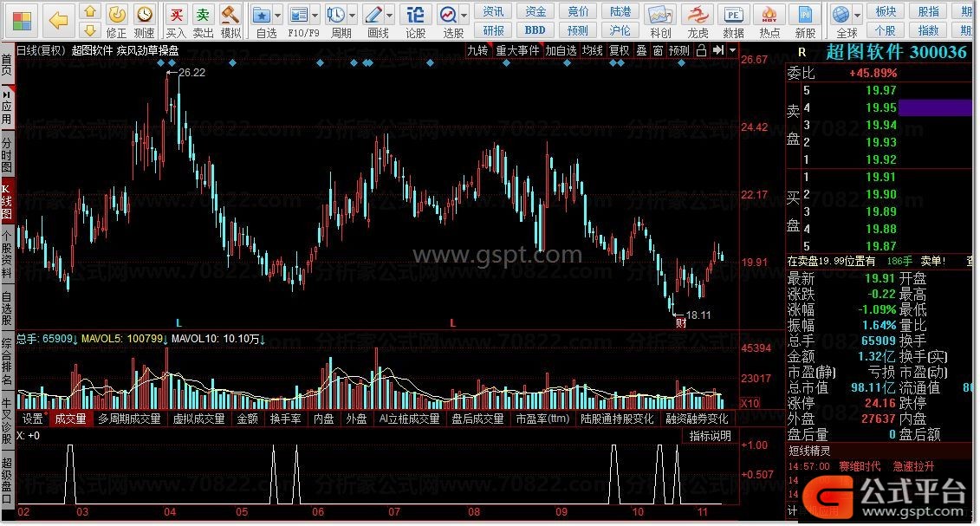This screenshot has height=526, width=980.
Task: Select the 画线 drawing pencil icon
Action: pos(373,15)
